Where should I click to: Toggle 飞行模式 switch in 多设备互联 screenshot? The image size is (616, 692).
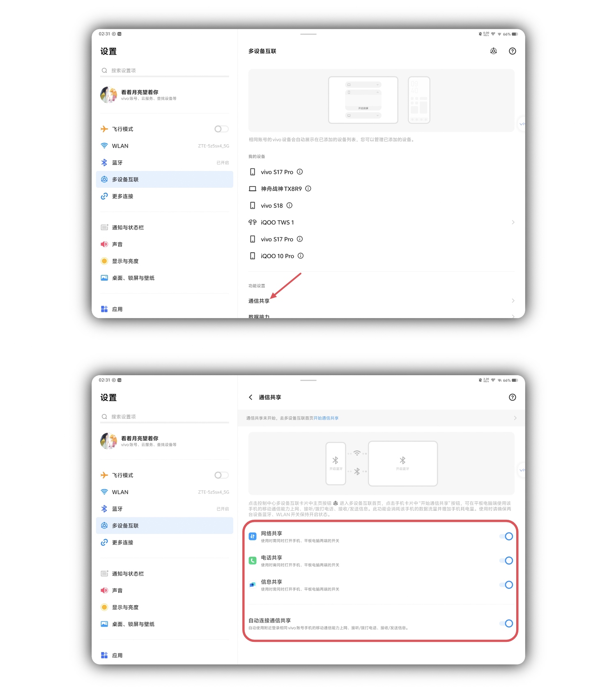tap(221, 129)
